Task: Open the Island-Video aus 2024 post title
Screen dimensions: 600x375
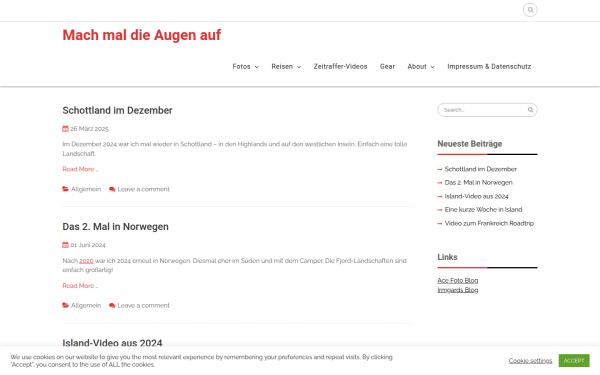Action: 112,342
